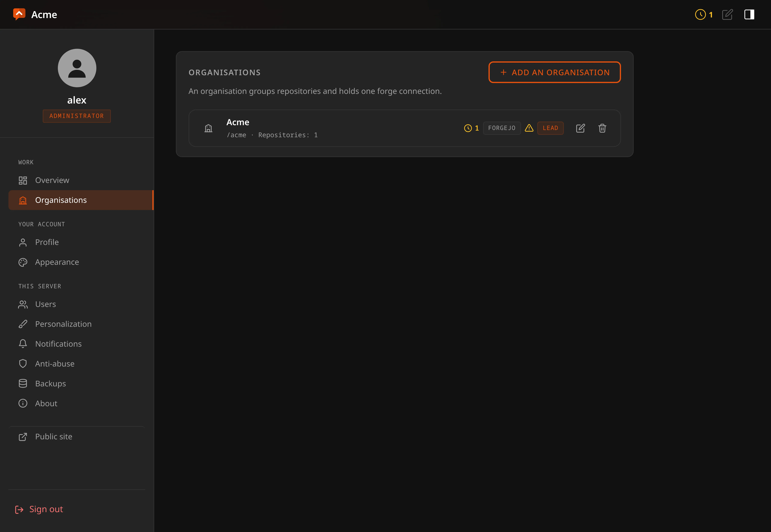771x532 pixels.
Task: Click Add an Organisation button
Action: [554, 72]
